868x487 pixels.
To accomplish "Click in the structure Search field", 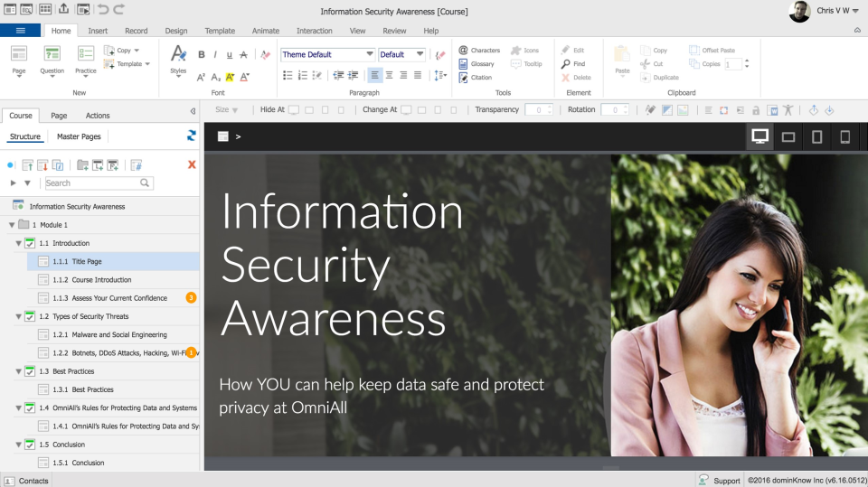I will (99, 183).
